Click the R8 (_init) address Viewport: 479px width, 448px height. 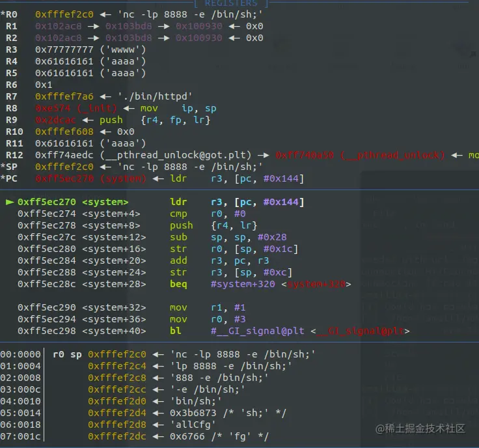(76, 108)
